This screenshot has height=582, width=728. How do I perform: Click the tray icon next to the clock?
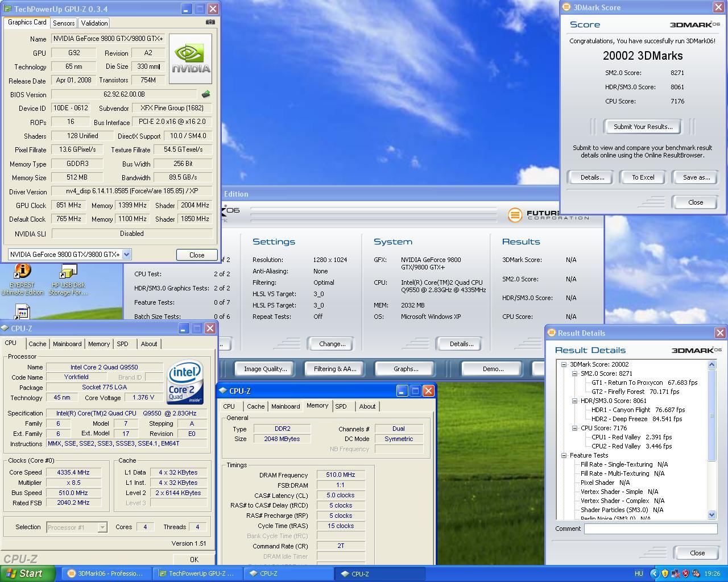pos(696,574)
